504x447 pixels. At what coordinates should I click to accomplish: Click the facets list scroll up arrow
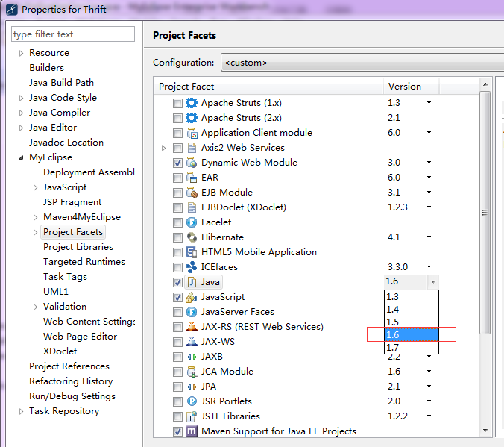point(485,84)
